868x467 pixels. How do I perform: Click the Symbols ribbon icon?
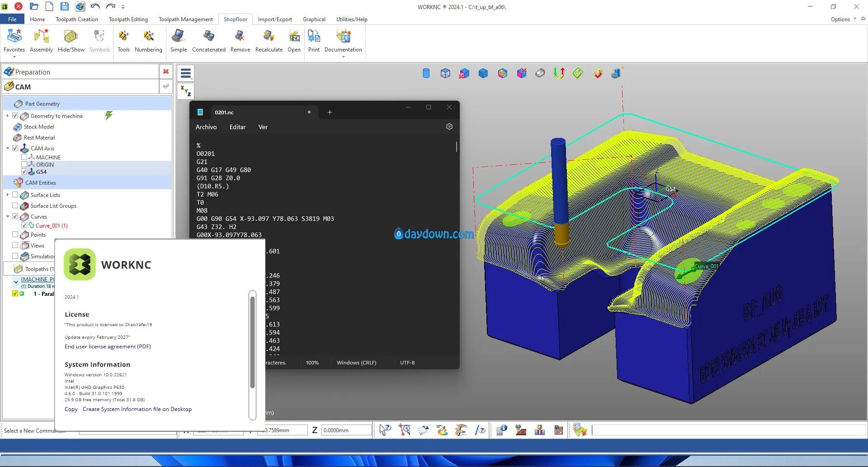[99, 41]
